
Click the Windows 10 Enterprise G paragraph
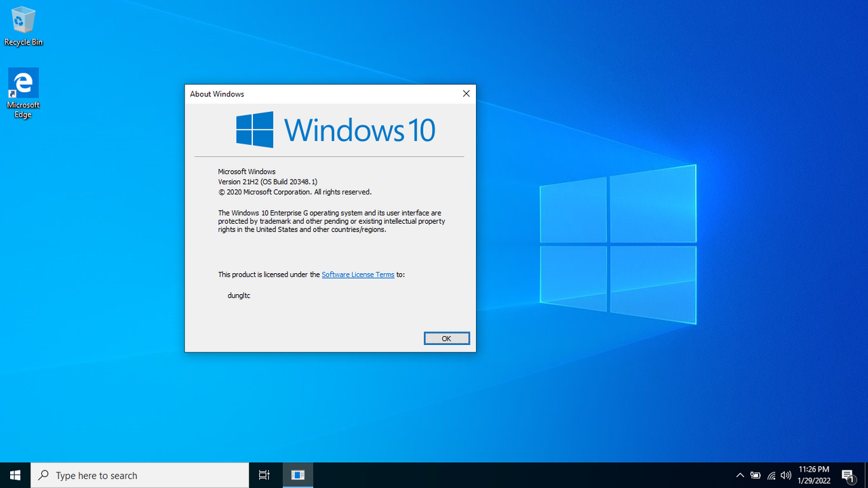[331, 221]
